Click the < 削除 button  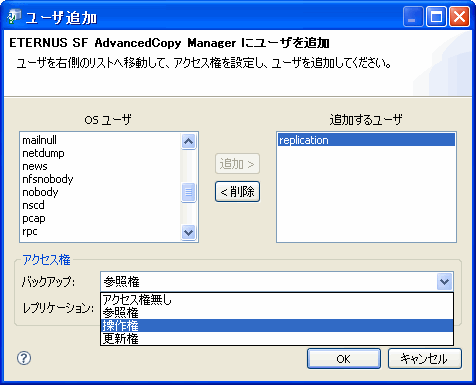[x=237, y=192]
